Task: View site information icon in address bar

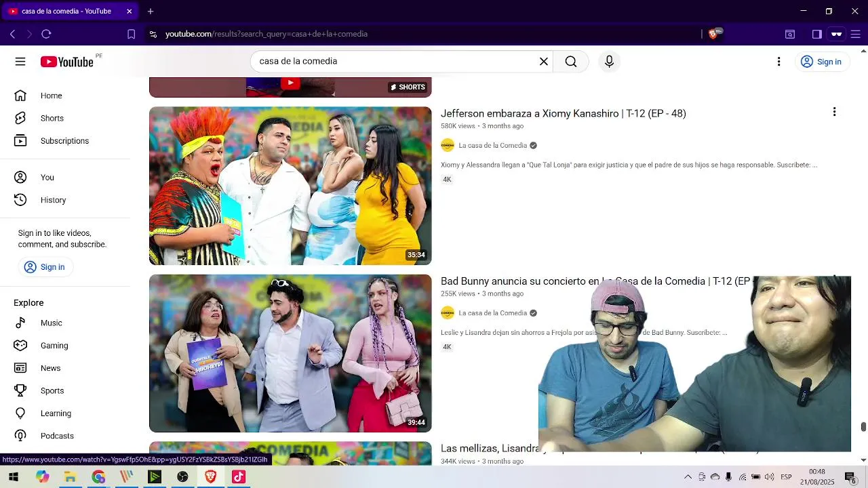Action: pos(153,34)
